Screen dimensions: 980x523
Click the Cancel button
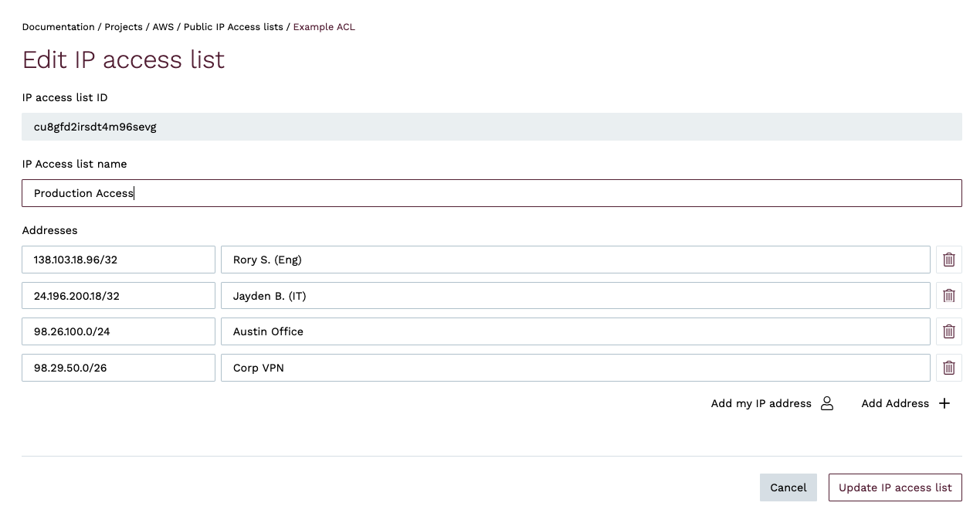pyautogui.click(x=788, y=487)
